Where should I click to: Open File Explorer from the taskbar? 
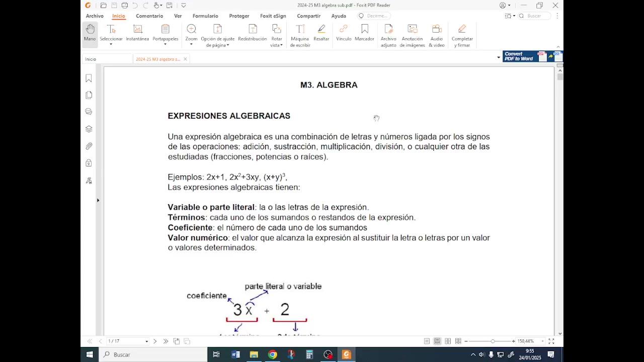click(x=254, y=354)
